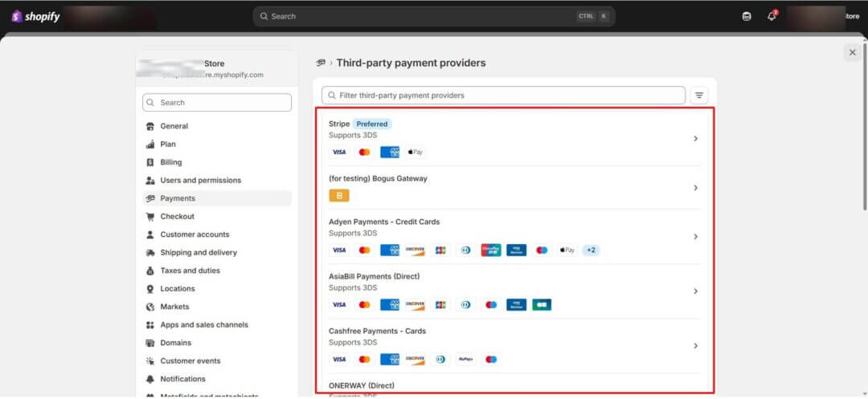Click the Filter third-party payment providers field
The width and height of the screenshot is (868, 399).
[503, 96]
